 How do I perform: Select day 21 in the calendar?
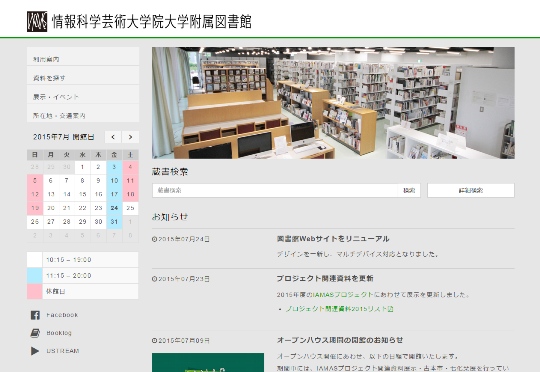(67, 208)
